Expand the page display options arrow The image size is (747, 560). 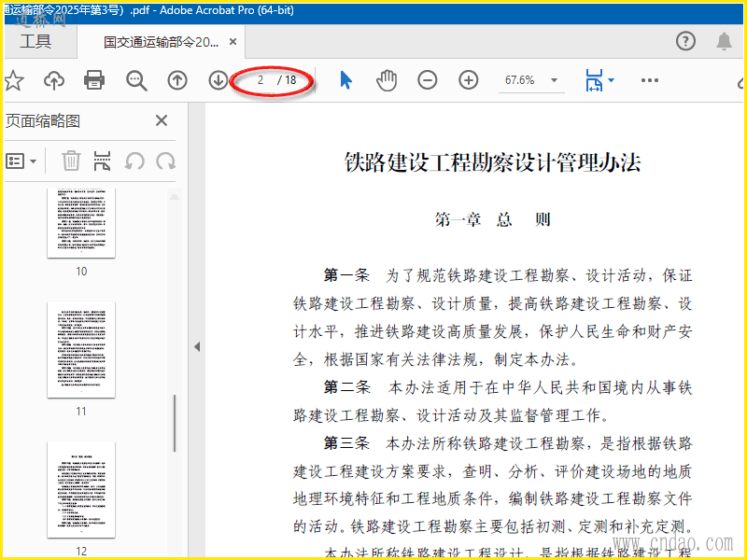coord(612,80)
